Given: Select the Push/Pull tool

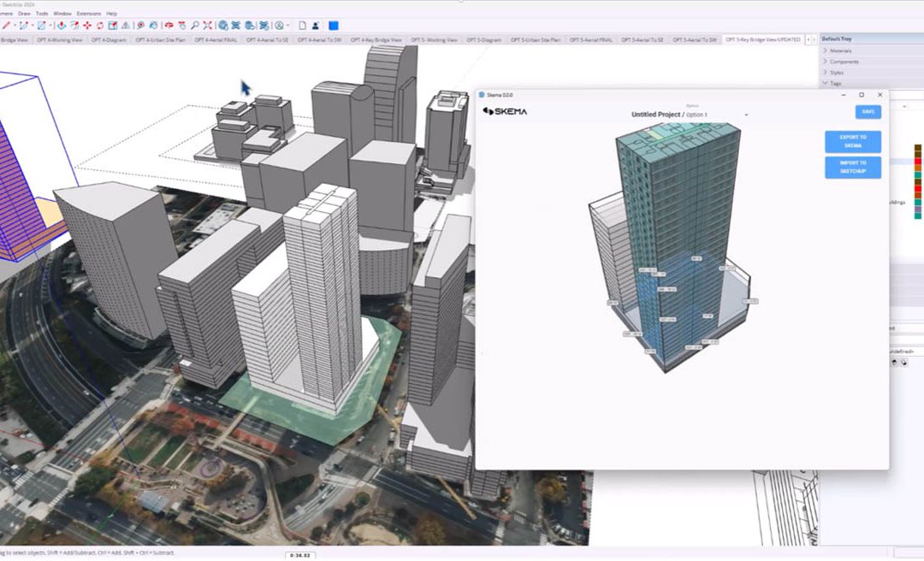Looking at the screenshot, I should click(62, 26).
